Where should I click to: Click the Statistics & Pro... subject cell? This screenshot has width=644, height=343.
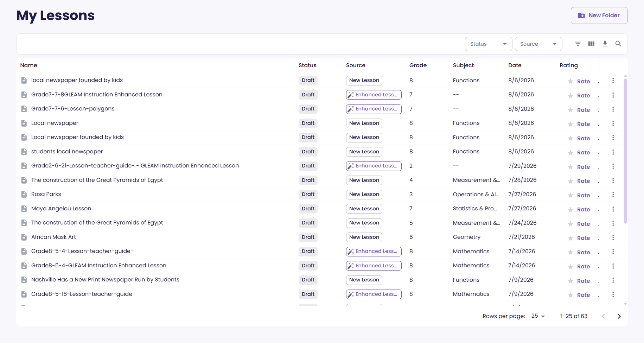475,209
